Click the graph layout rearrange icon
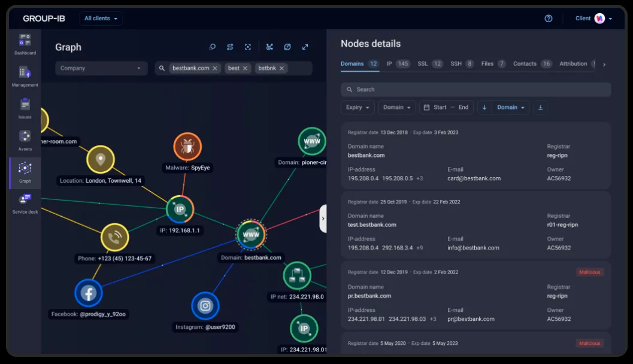 [x=230, y=47]
